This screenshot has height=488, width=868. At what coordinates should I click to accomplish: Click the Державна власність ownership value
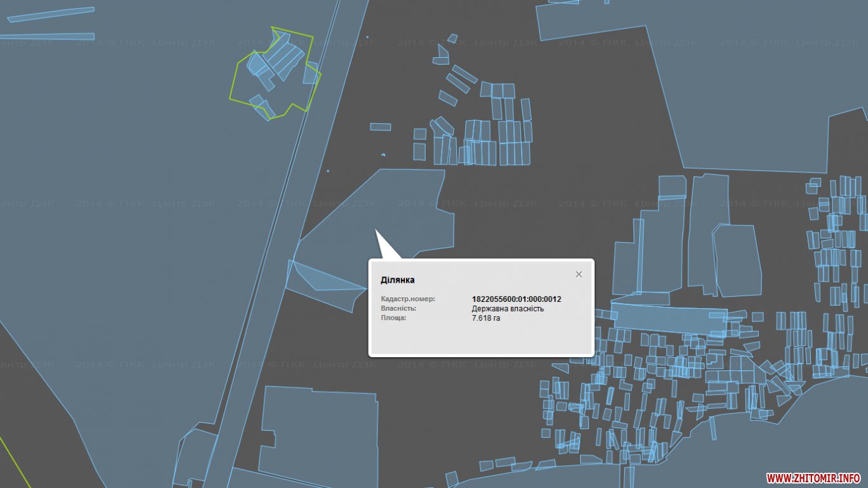508,308
